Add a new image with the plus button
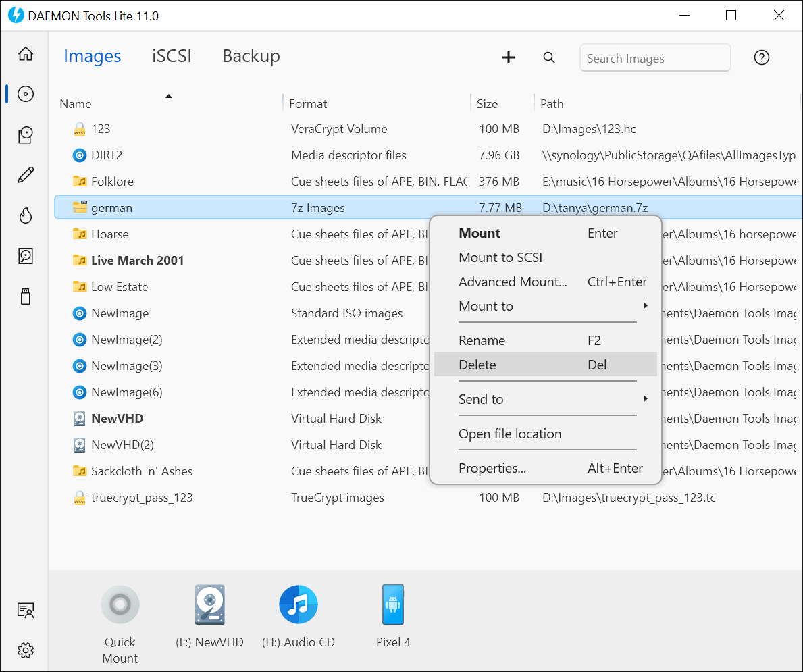Image resolution: width=803 pixels, height=672 pixels. (x=508, y=57)
